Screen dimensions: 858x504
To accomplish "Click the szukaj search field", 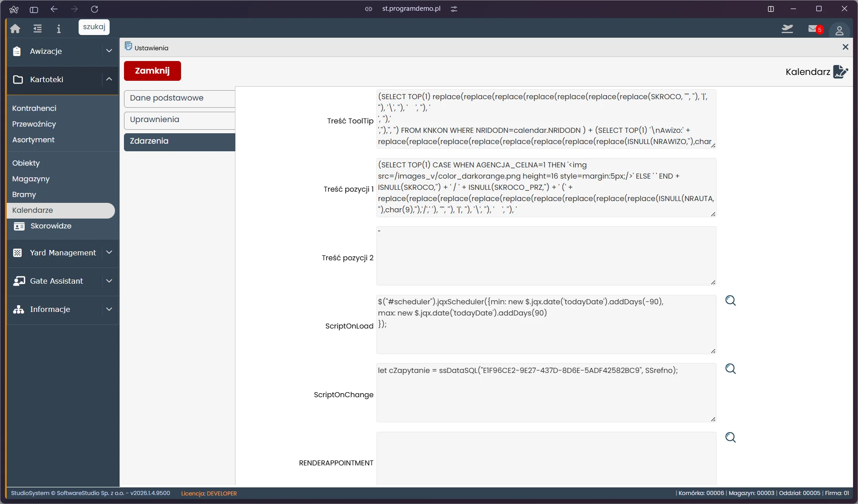I will [x=94, y=27].
